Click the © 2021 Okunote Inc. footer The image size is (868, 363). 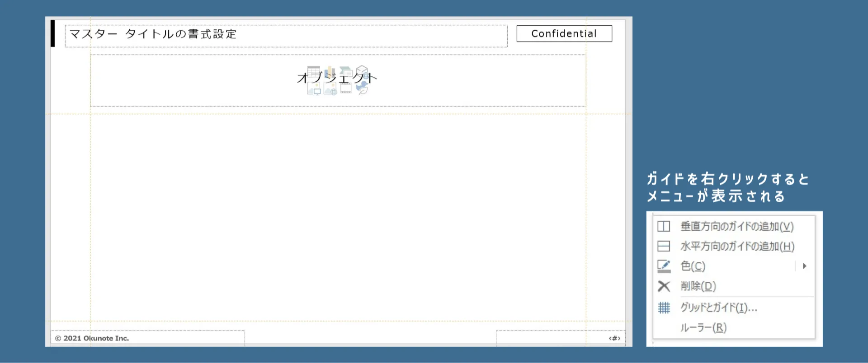click(x=92, y=338)
